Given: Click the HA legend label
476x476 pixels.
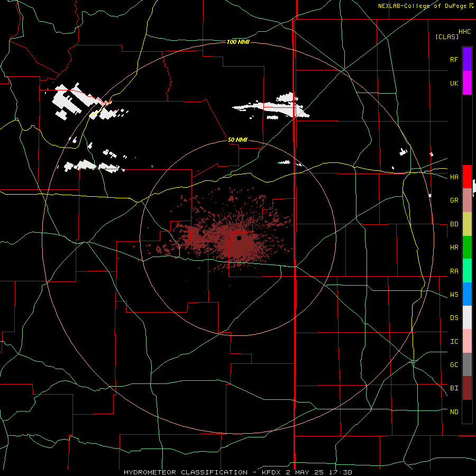Looking at the screenshot, I should (x=454, y=177).
